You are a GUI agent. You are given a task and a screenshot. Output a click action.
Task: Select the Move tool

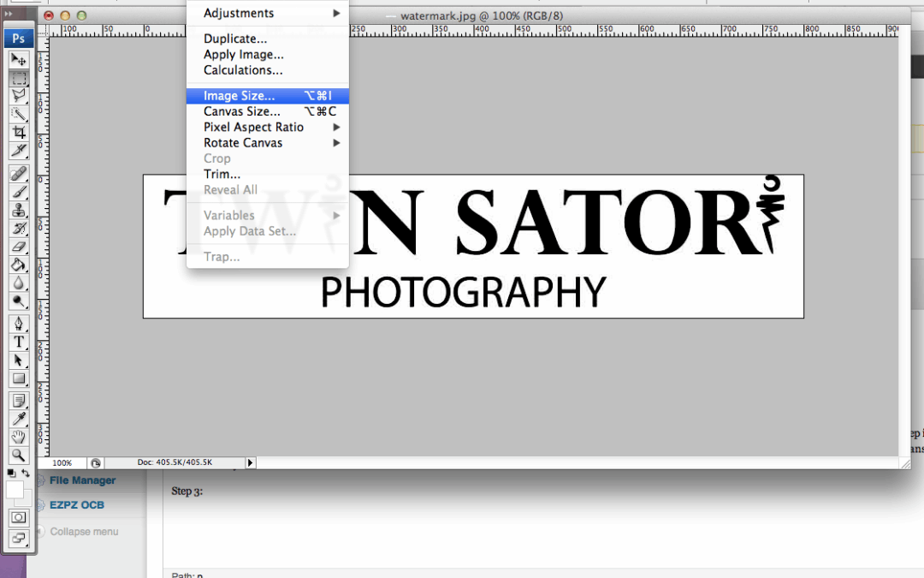[19, 60]
